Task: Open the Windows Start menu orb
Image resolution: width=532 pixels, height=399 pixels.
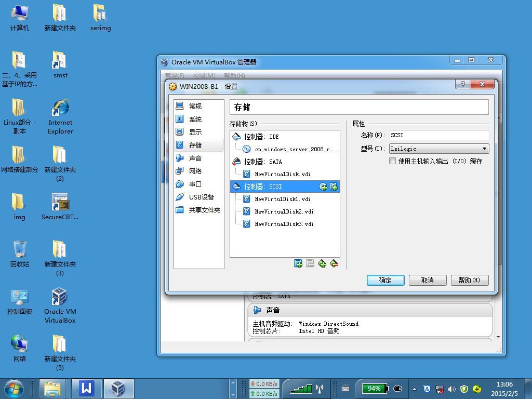Action: [x=14, y=389]
